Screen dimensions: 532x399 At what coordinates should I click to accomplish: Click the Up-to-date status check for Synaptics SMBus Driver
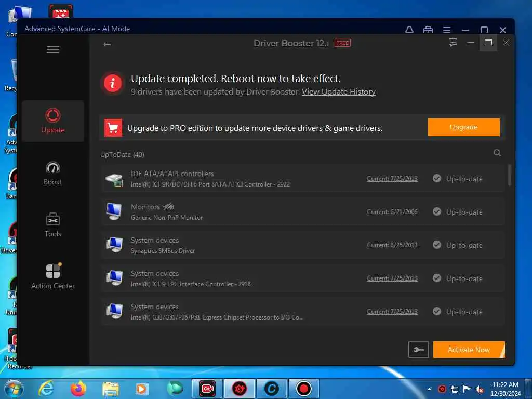pos(437,245)
